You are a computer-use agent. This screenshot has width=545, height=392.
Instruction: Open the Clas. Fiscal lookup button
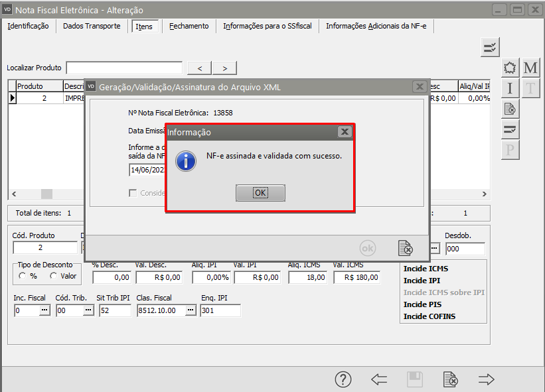(x=191, y=310)
